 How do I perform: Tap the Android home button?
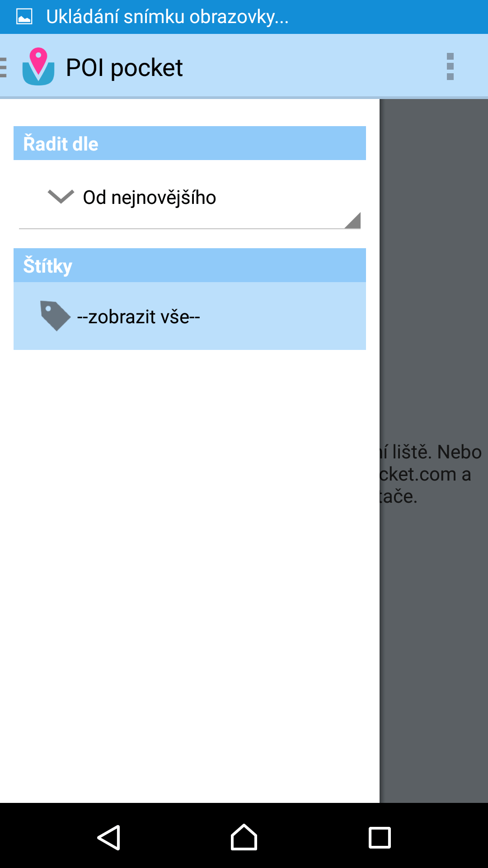[x=244, y=837]
